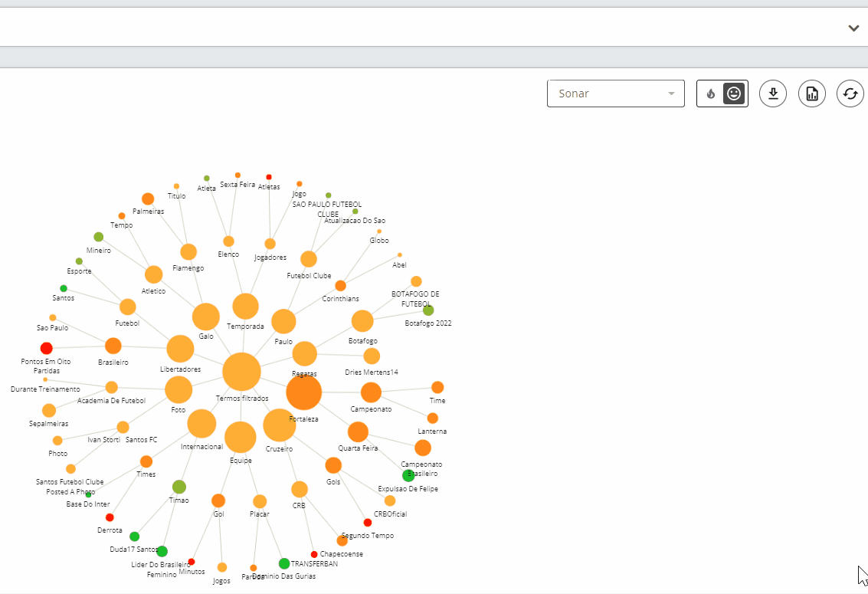Click the "Santos FC" text label
This screenshot has height=594, width=868.
tap(141, 439)
